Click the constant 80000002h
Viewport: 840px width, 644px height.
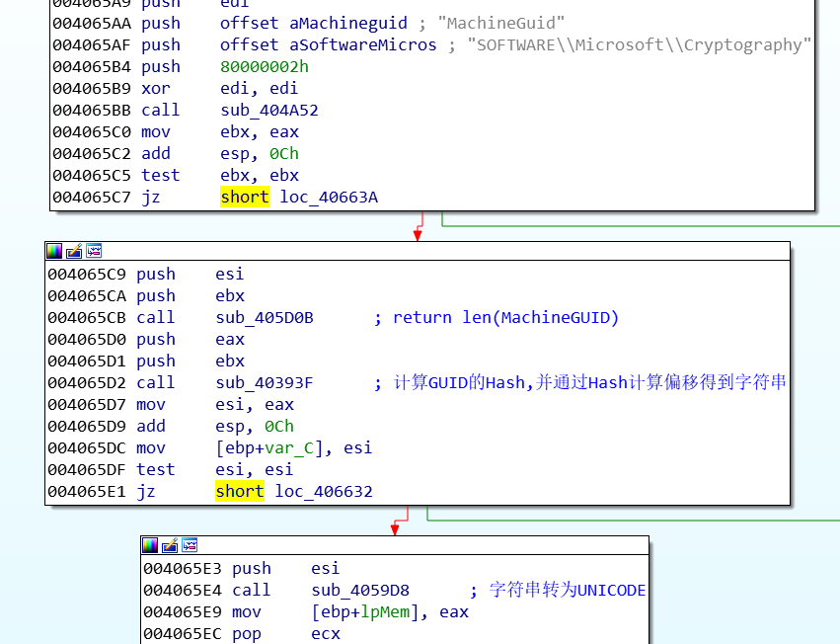(265, 67)
